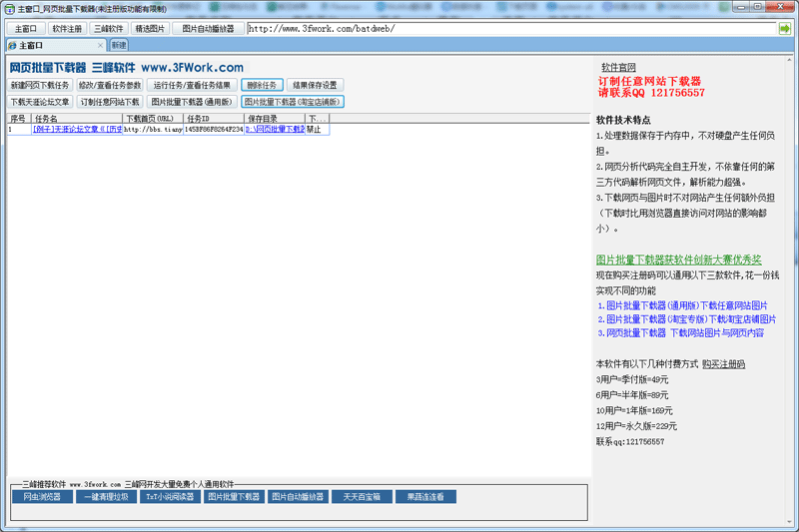Launch 网虫浏览器 from recommended software
Image resolution: width=799 pixels, height=532 pixels.
[x=42, y=497]
